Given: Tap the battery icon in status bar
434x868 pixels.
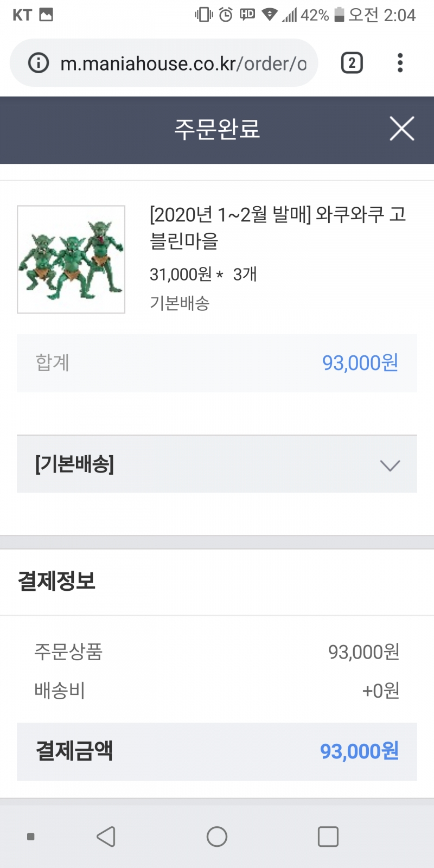Looking at the screenshot, I should (339, 15).
